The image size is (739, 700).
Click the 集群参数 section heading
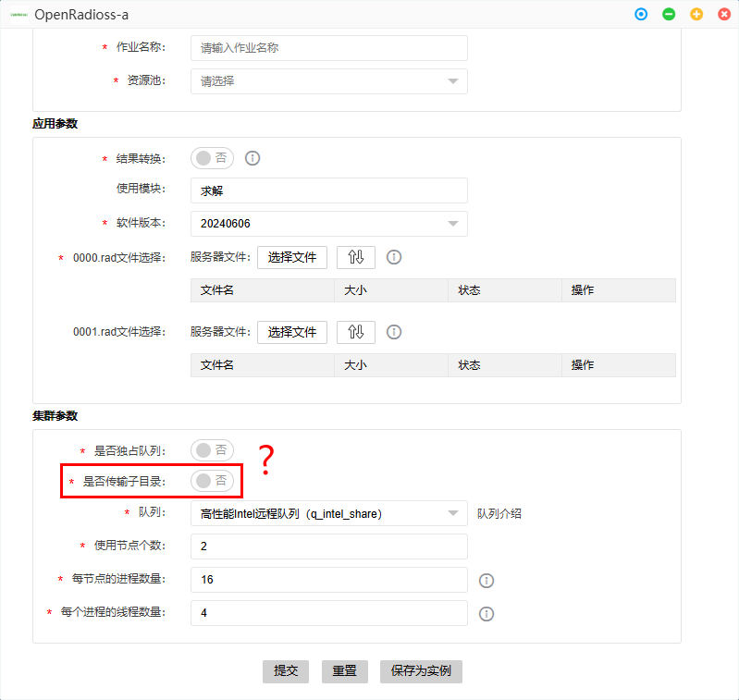click(55, 416)
